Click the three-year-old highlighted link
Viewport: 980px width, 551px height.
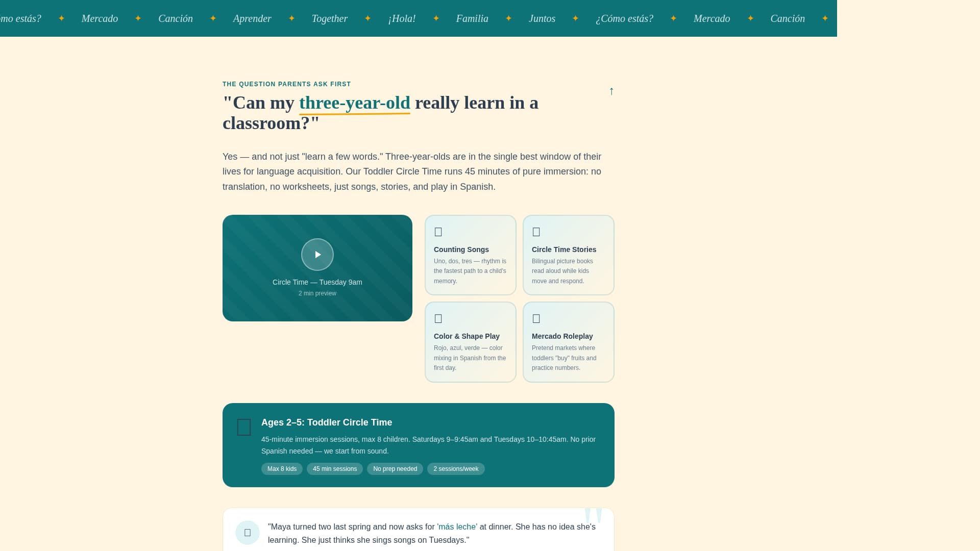pos(354,103)
